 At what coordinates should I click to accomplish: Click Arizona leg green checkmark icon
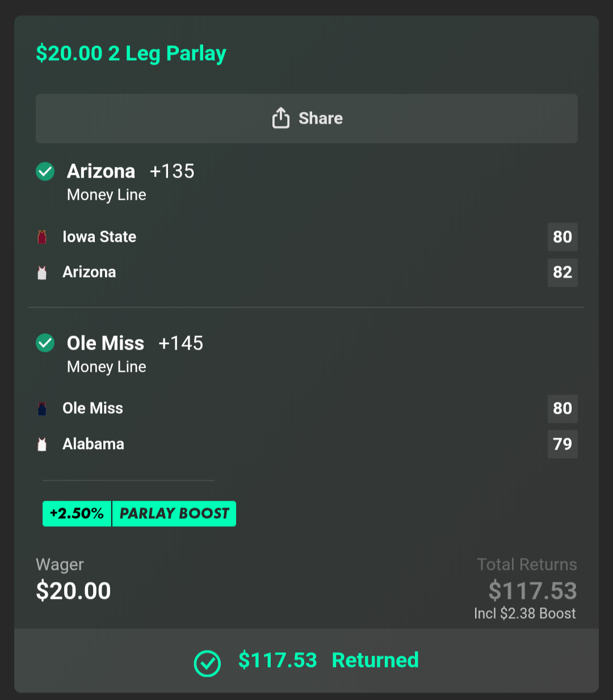coord(45,171)
